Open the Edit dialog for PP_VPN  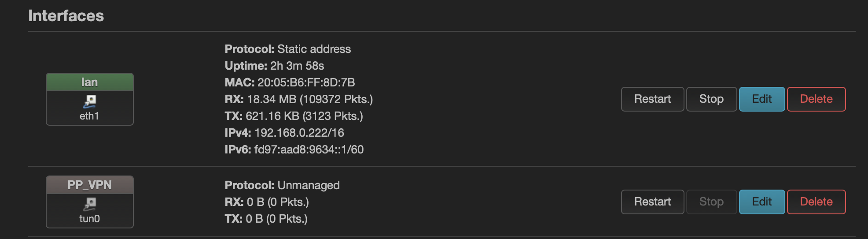click(761, 202)
